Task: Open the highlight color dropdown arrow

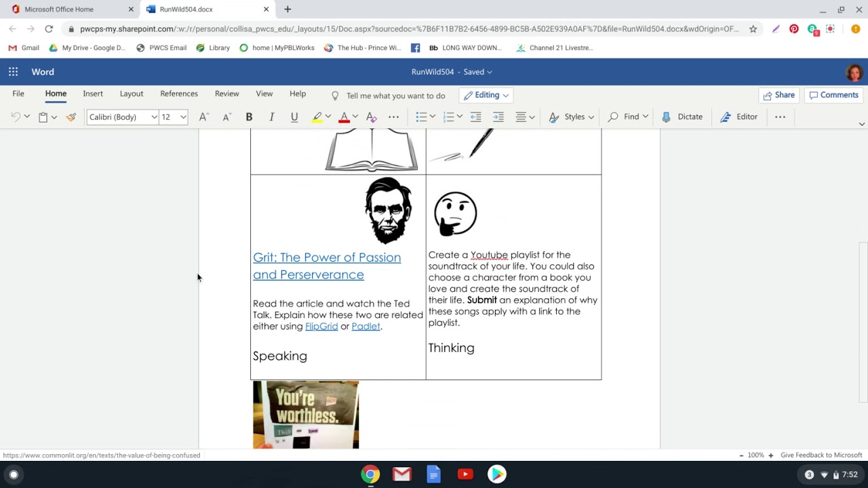Action: tap(328, 117)
